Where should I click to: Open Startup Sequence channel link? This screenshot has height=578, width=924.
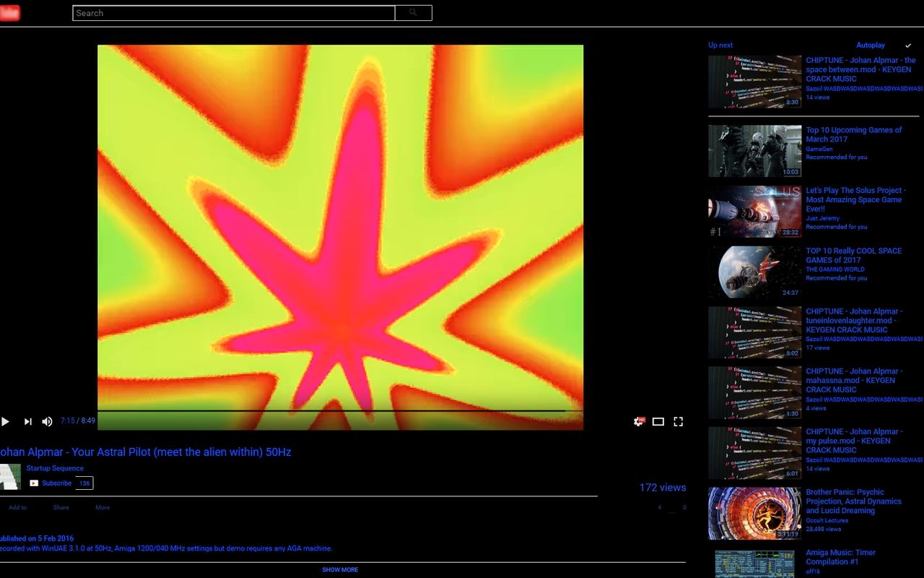tap(55, 468)
